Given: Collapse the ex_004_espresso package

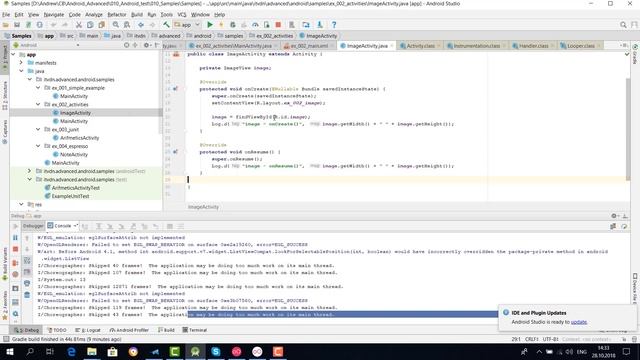Looking at the screenshot, I should pos(38,146).
